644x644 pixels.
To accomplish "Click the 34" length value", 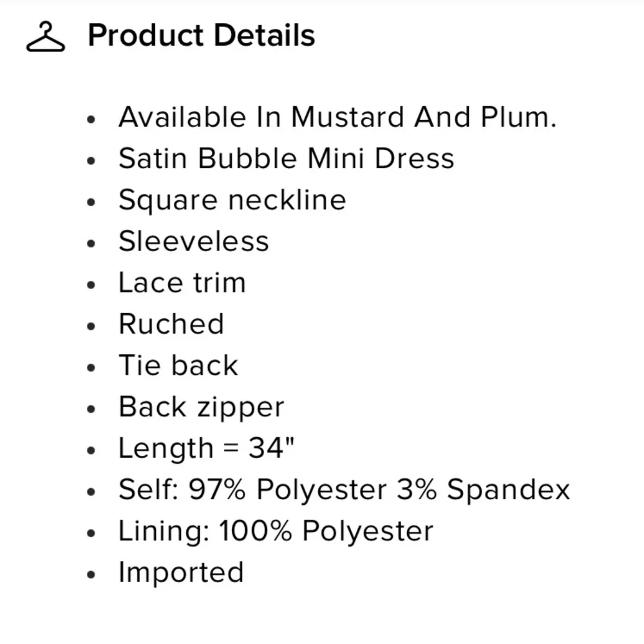I will click(x=271, y=448).
